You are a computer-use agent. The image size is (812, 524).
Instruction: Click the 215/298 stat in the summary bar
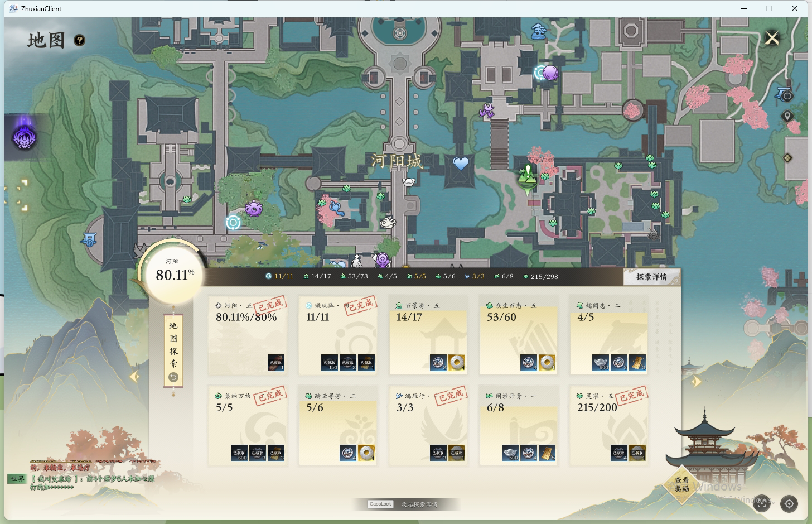pos(540,276)
